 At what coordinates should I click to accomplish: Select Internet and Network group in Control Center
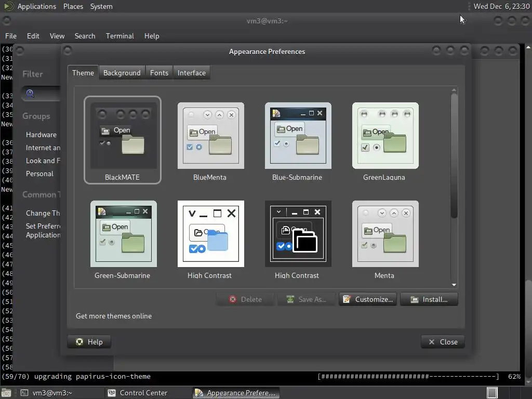[43, 148]
